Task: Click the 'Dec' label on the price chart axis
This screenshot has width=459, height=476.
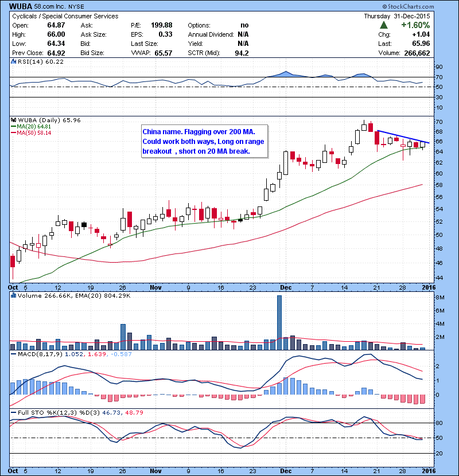Action: point(286,287)
